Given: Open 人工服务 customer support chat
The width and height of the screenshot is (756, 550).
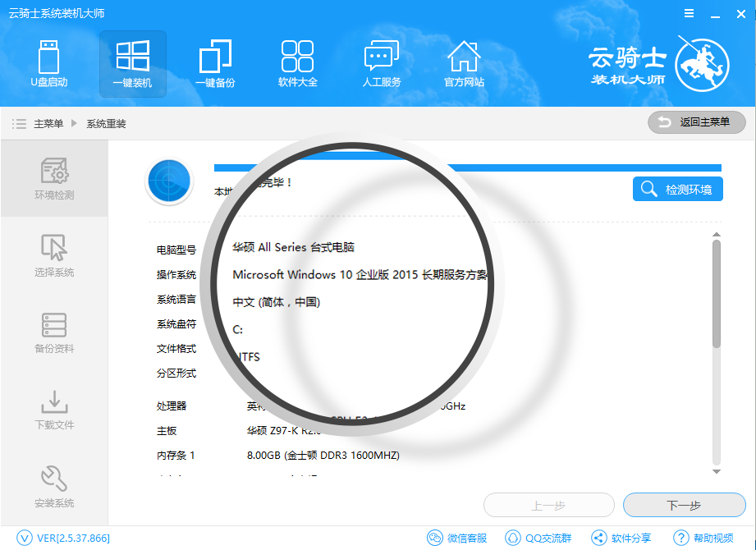Looking at the screenshot, I should [381, 63].
